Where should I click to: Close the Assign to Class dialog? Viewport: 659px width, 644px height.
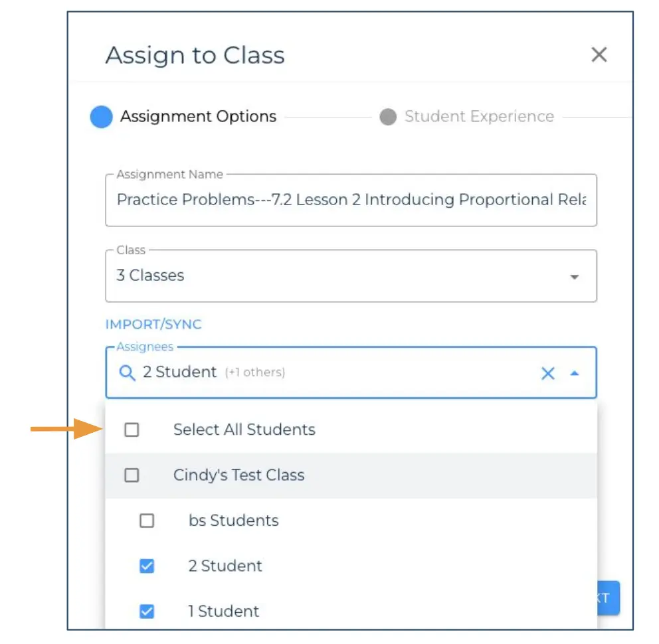tap(599, 55)
